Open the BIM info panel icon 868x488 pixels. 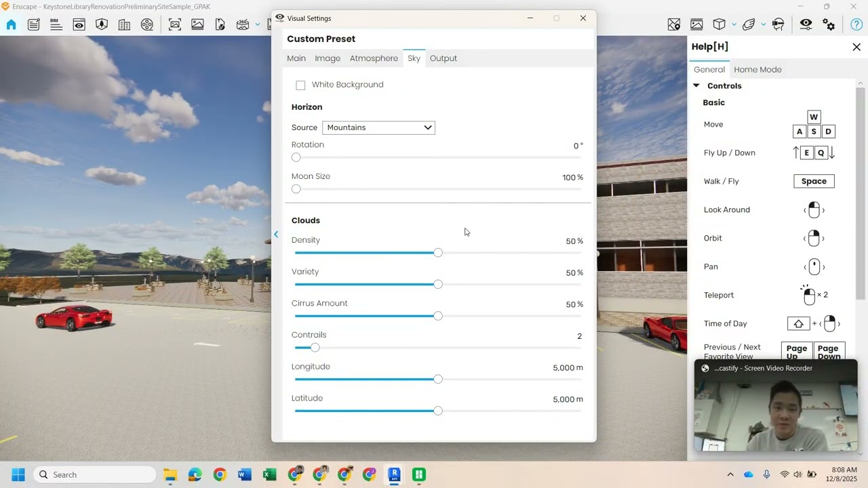(x=56, y=24)
